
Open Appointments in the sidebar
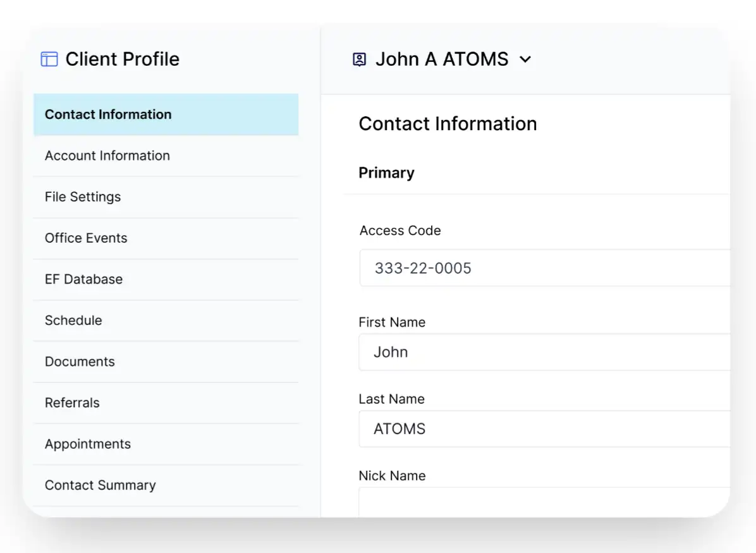click(166, 444)
